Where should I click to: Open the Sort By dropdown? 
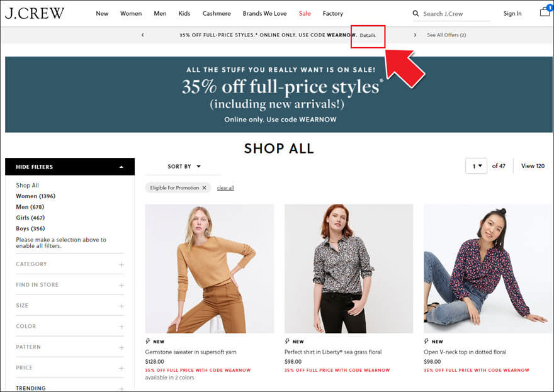[x=184, y=166]
